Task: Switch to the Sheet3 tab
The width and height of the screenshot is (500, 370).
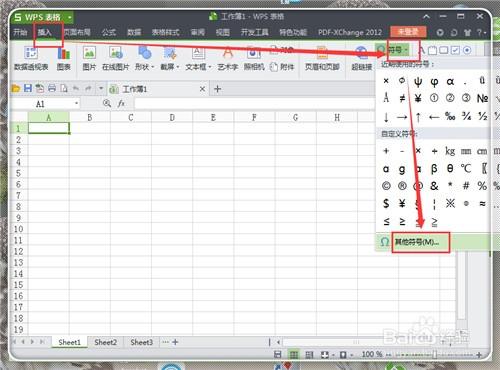Action: [x=141, y=342]
